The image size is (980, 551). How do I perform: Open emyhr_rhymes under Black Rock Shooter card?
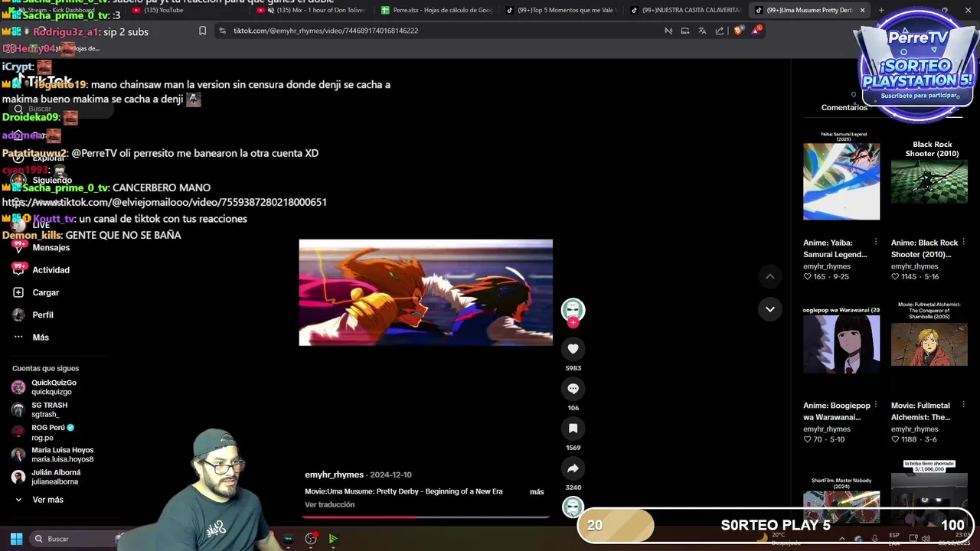click(914, 266)
